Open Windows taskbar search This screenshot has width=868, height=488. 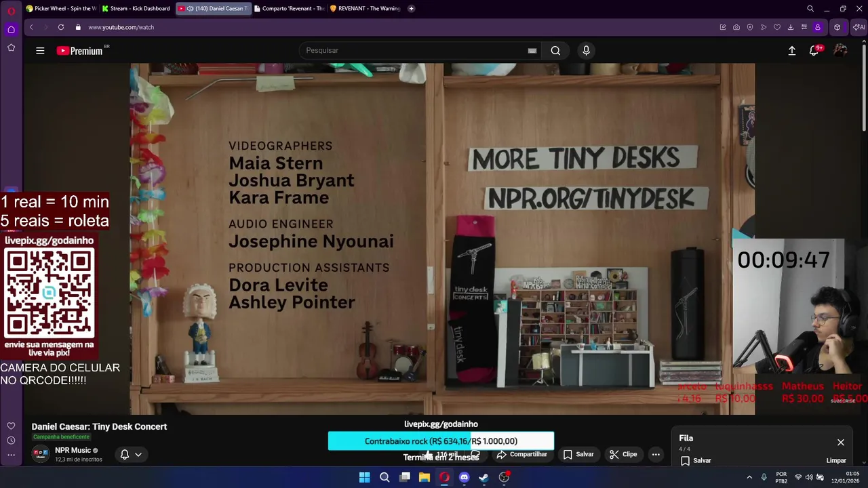(x=384, y=477)
